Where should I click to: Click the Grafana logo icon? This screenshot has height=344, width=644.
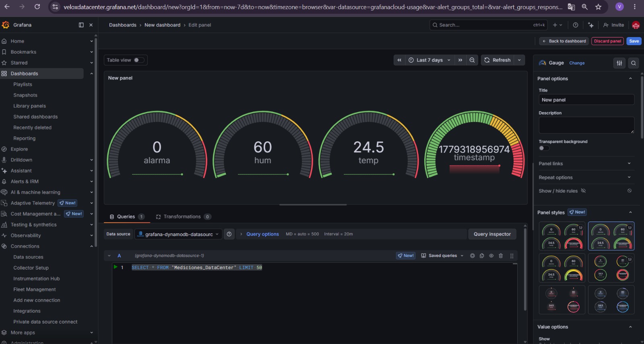click(x=6, y=25)
